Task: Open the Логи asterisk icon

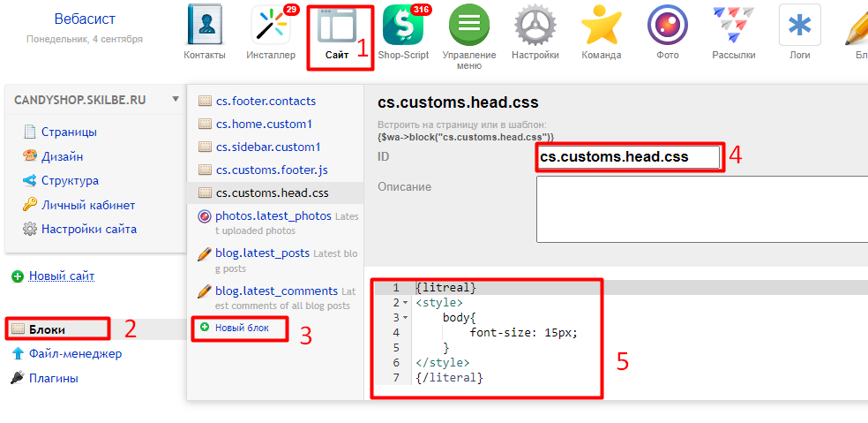Action: coord(799,26)
